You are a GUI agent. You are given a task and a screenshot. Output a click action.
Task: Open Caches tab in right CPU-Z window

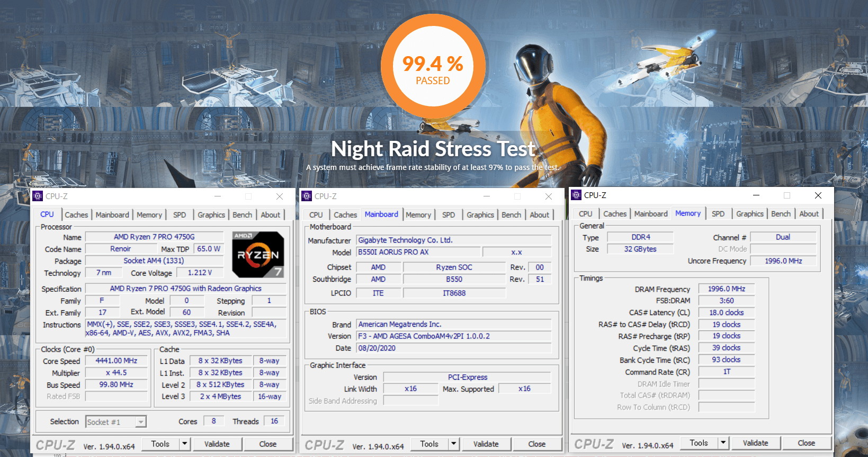(615, 213)
